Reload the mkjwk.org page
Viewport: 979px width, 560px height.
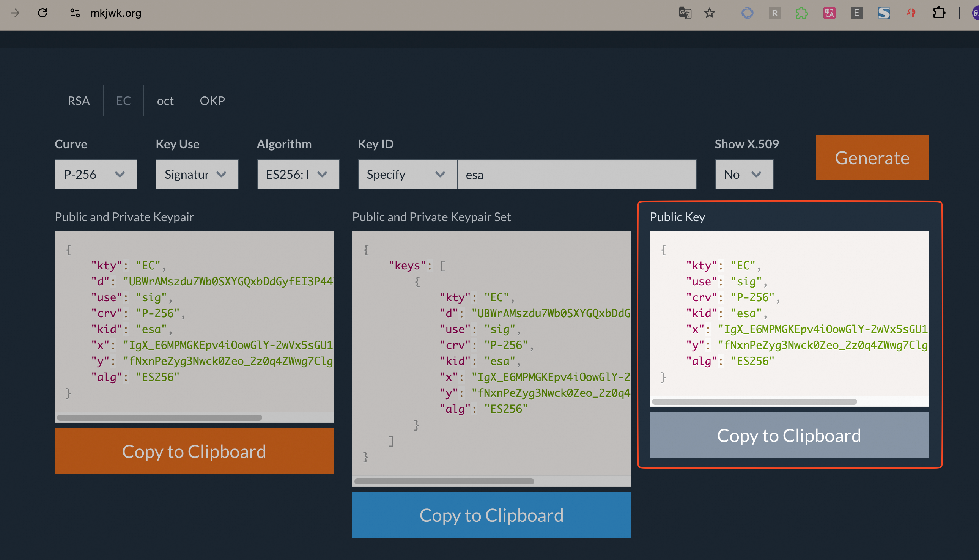pos(43,13)
